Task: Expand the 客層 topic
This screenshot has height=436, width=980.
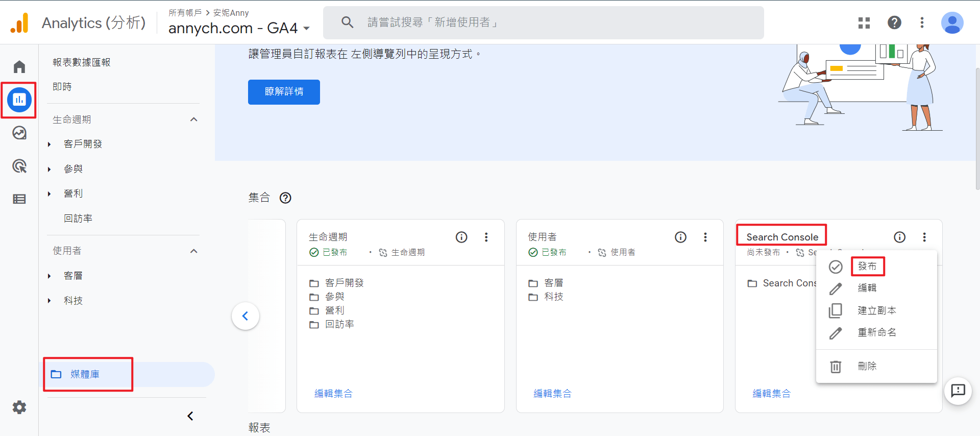Action: 50,276
